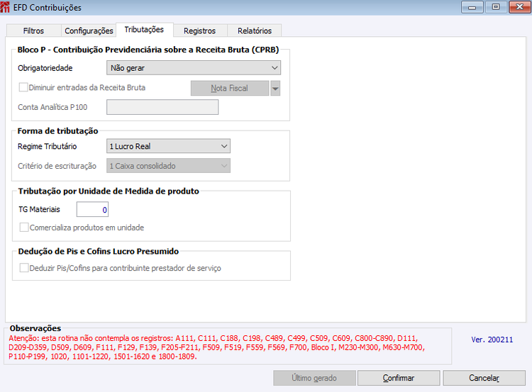The image size is (532, 392).
Task: Focus the Conta Analítica P100 field
Action: pyautogui.click(x=162, y=107)
